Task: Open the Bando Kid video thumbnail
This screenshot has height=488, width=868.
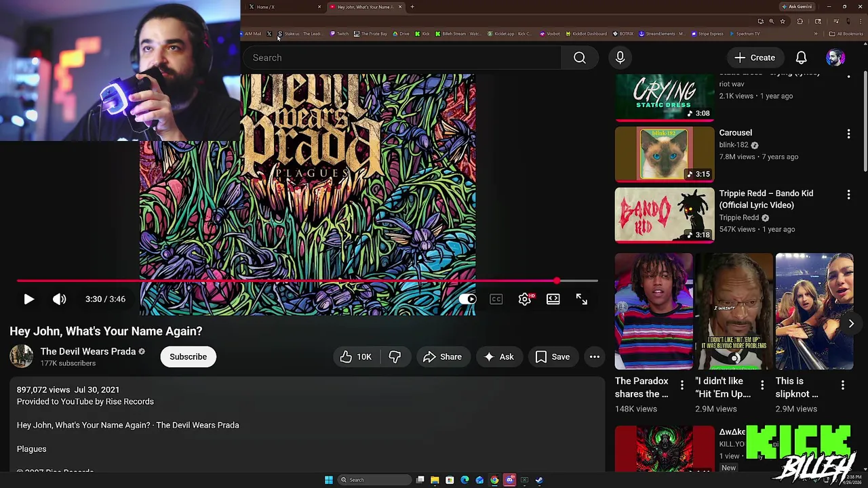Action: [665, 215]
